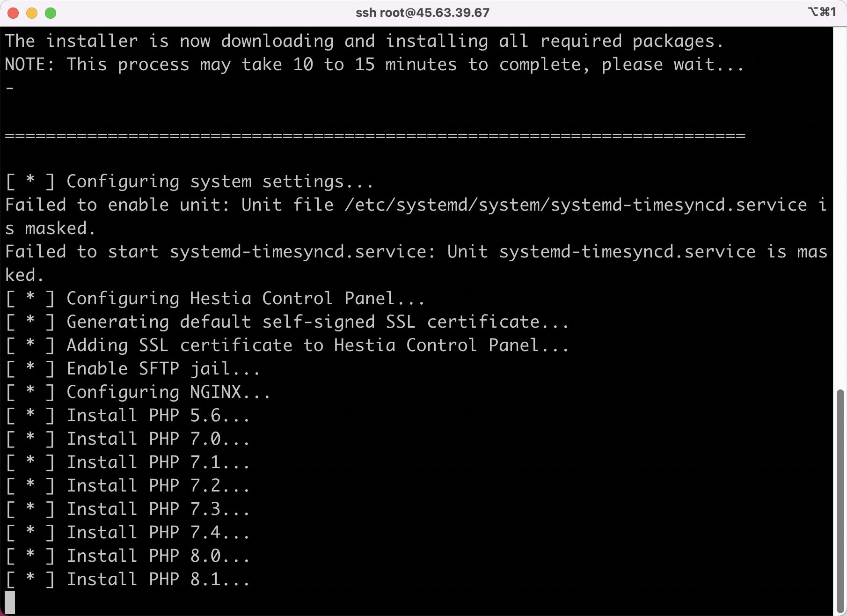Click the text Configuring Hestia Control Panel
This screenshot has width=847, height=616.
click(245, 299)
